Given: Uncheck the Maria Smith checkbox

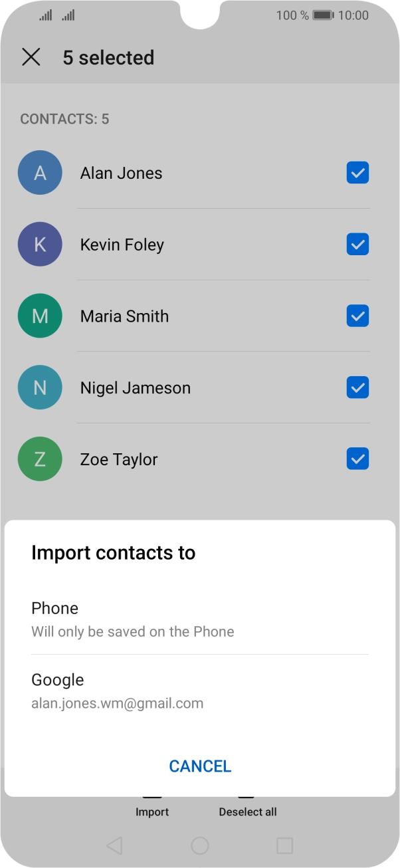Looking at the screenshot, I should point(357,316).
